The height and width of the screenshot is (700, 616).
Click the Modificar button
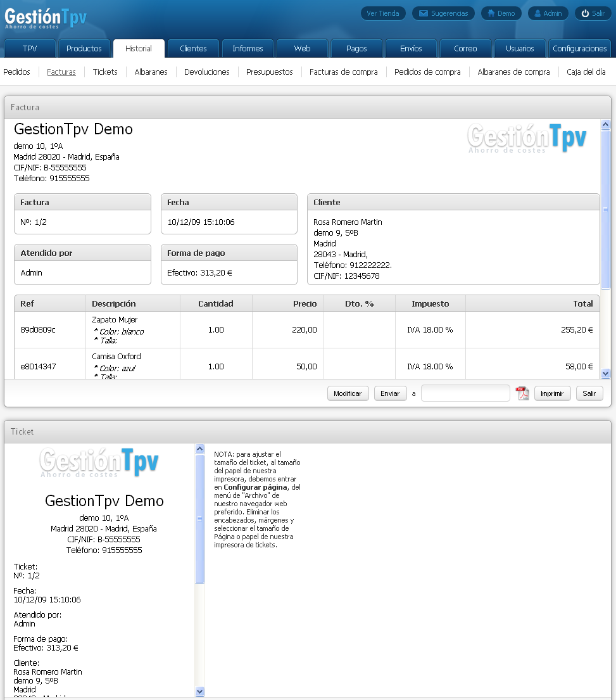point(348,393)
